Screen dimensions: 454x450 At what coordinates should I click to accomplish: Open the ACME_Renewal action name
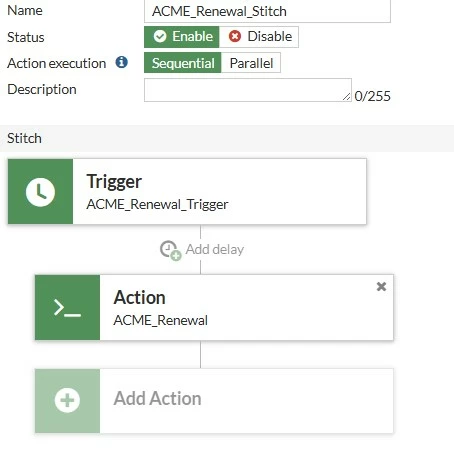click(x=161, y=320)
